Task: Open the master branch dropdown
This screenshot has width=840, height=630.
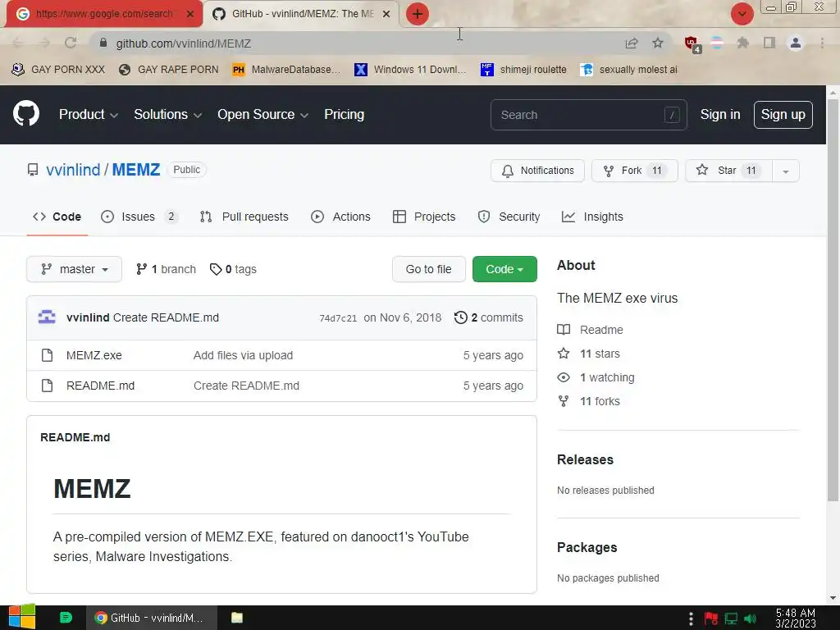Action: 74,269
